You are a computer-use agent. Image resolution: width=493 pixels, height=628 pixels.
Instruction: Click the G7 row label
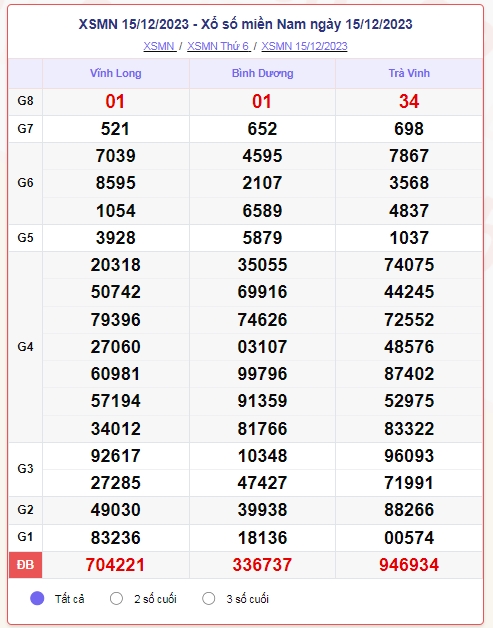[x=25, y=129]
